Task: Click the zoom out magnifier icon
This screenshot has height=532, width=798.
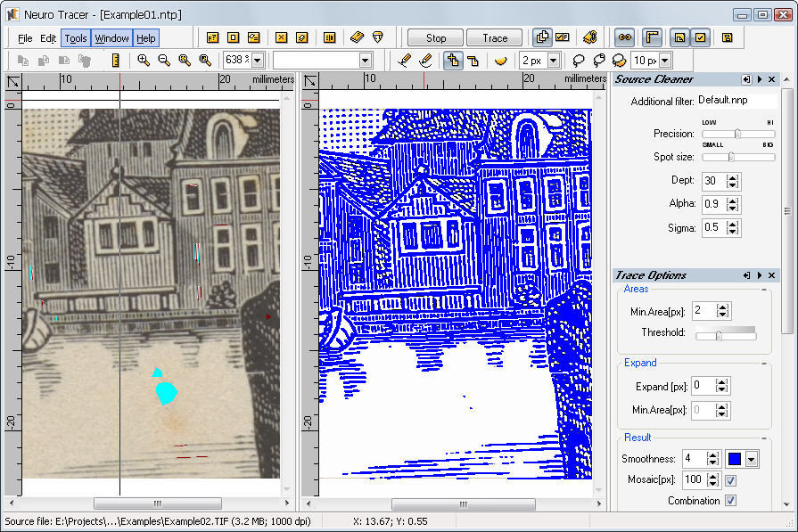Action: 164,60
